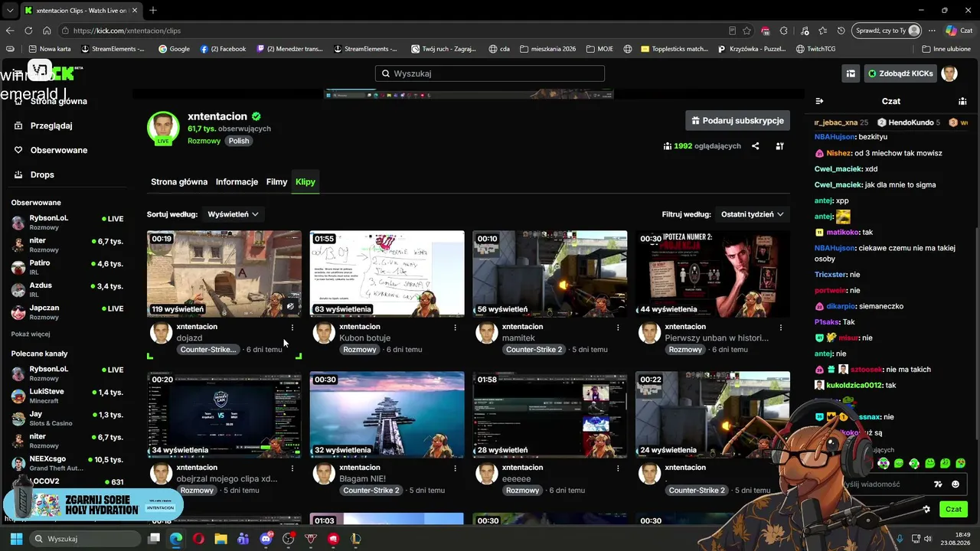The height and width of the screenshot is (551, 980).
Task: Open the TwitchTCG bookmark
Action: click(815, 49)
